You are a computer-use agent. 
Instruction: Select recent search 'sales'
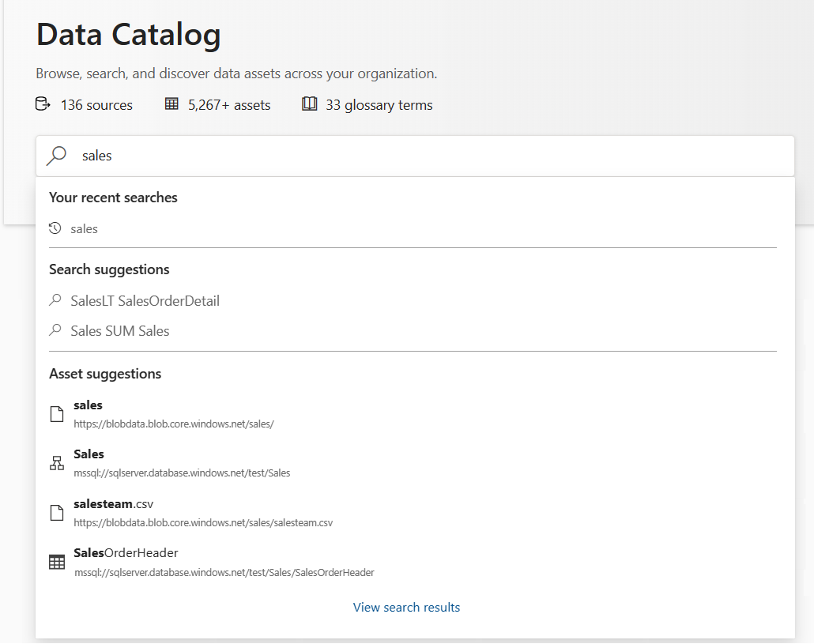[x=84, y=228]
